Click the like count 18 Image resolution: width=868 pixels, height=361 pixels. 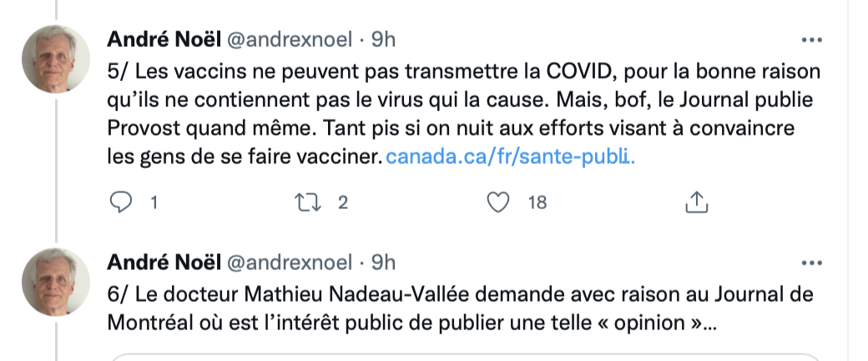[537, 203]
